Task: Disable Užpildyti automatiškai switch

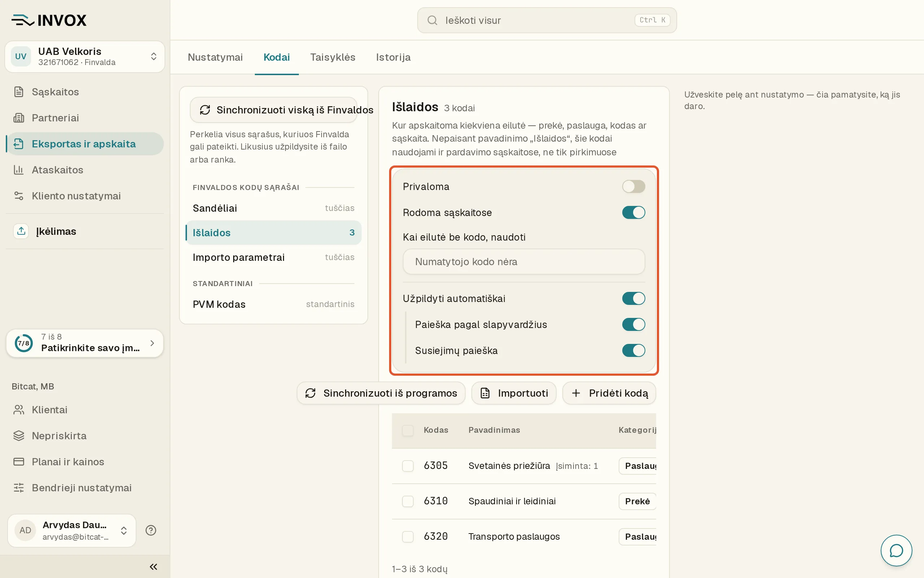Action: click(x=633, y=298)
